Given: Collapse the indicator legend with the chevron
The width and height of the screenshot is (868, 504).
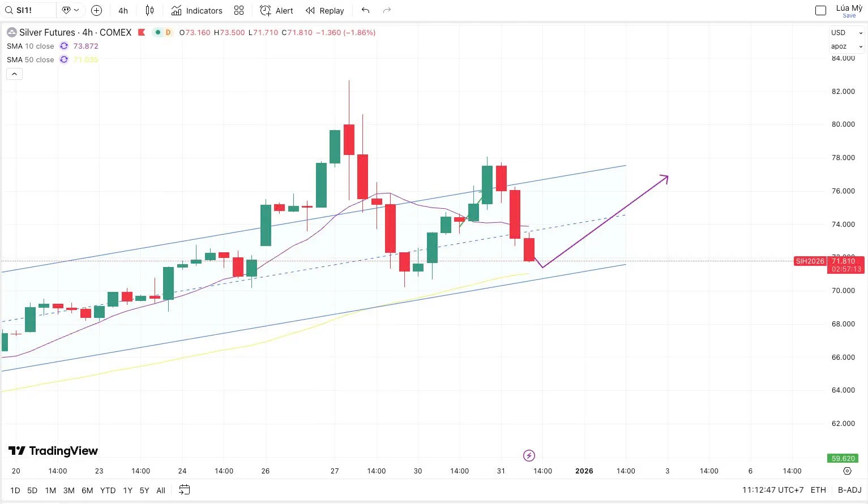Looking at the screenshot, I should click(14, 74).
